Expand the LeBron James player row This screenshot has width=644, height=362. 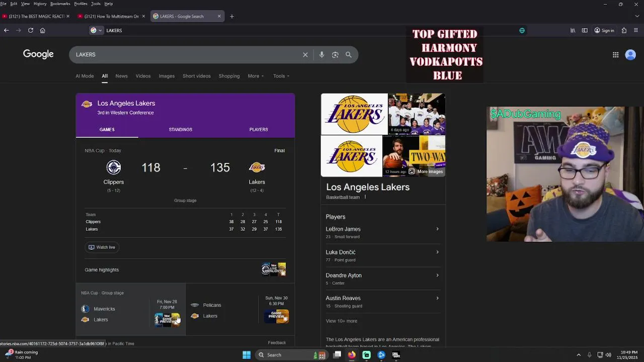tap(382, 232)
